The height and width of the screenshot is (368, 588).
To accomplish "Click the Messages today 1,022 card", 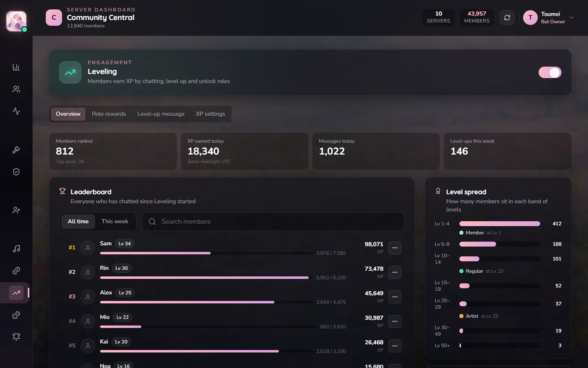I will 376,151.
